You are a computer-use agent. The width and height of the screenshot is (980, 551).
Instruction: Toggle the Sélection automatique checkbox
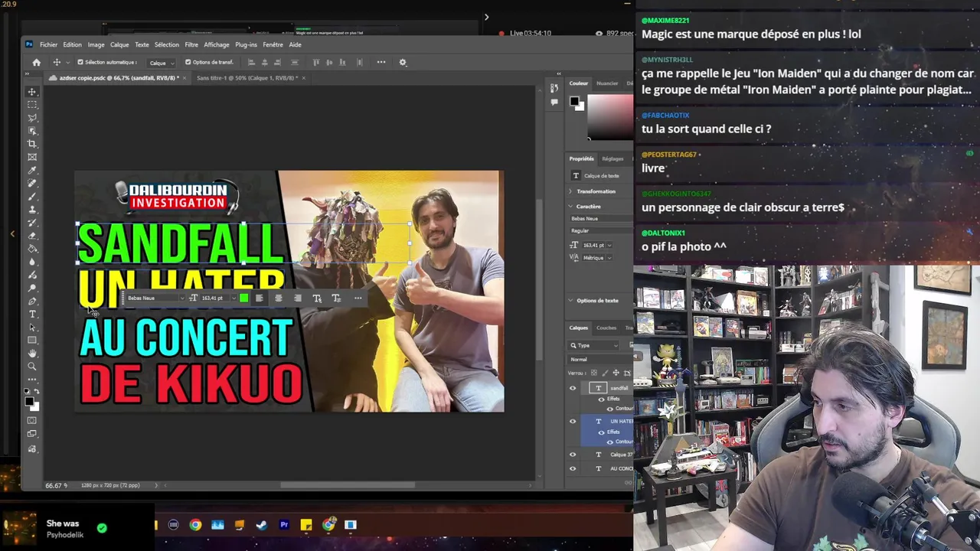point(80,62)
